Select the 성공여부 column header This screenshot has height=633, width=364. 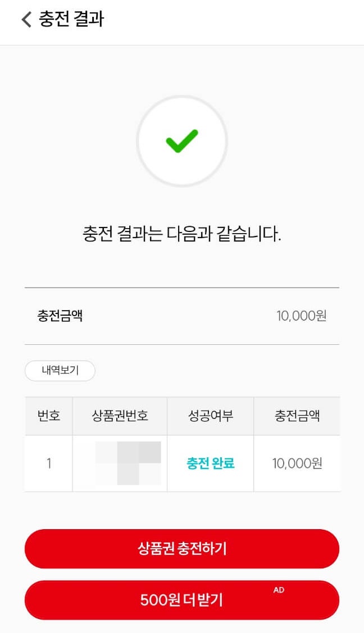pos(210,416)
